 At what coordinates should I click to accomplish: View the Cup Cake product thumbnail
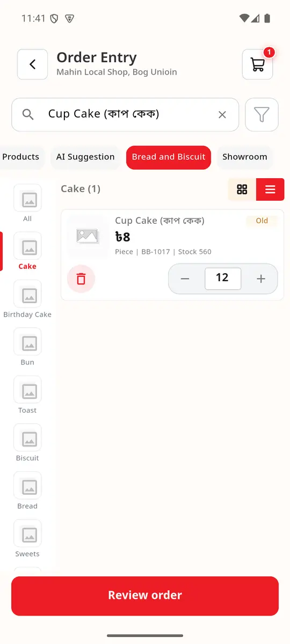tap(87, 236)
